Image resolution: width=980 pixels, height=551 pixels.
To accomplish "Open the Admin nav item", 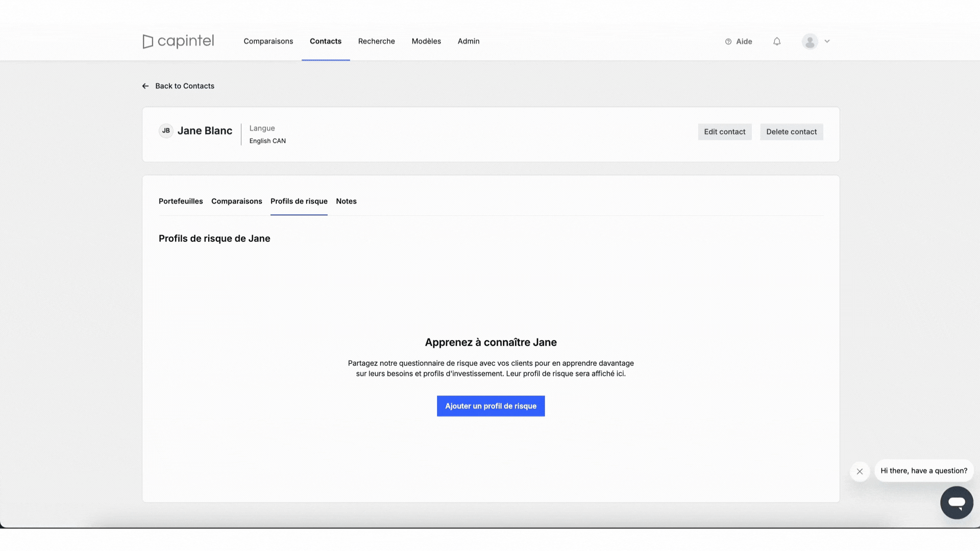I will [x=469, y=41].
